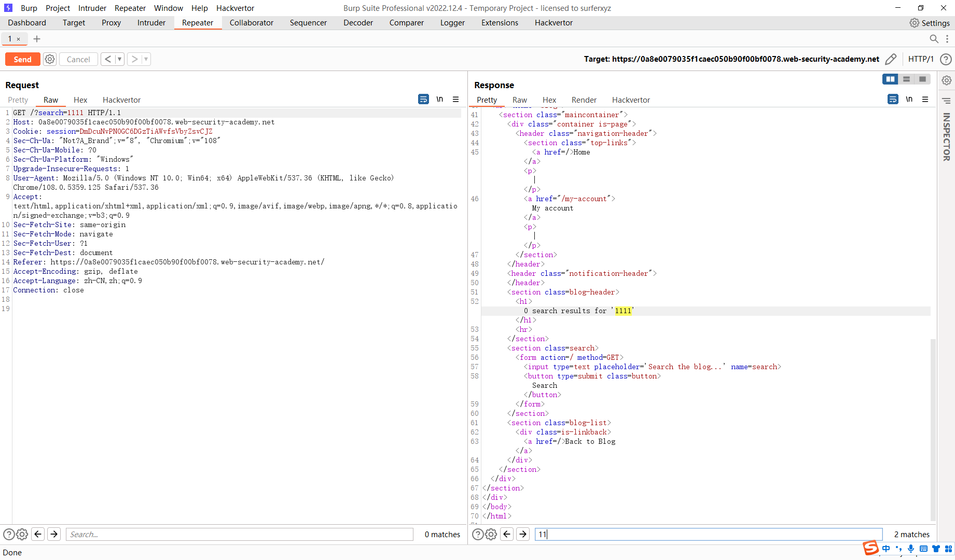
Task: Click the Burp Suite logo icon
Action: (x=8, y=8)
